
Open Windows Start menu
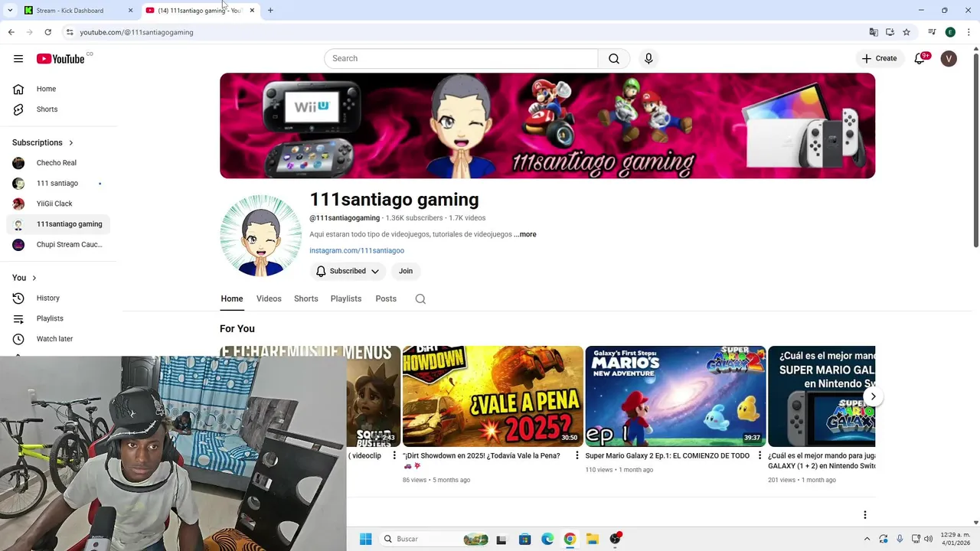click(365, 539)
